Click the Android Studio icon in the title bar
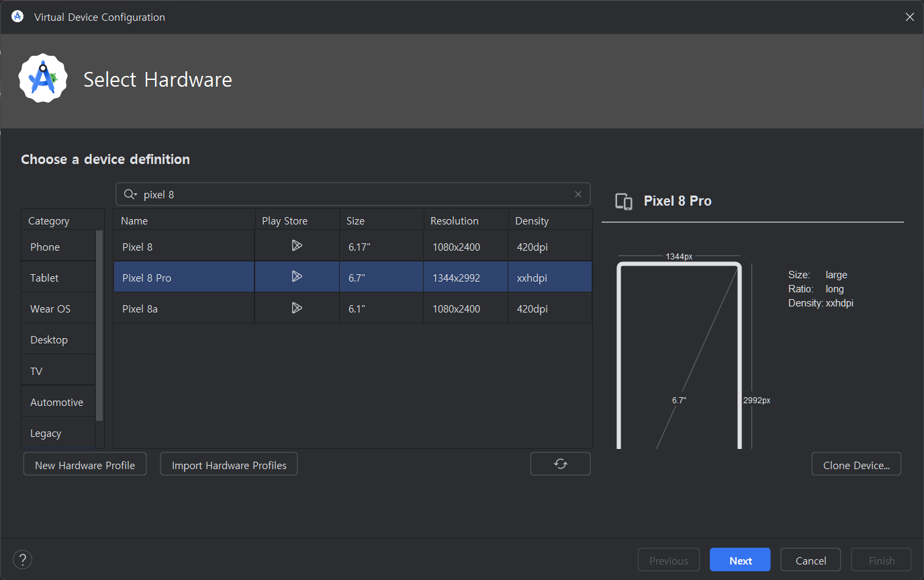This screenshot has width=924, height=580. [17, 16]
